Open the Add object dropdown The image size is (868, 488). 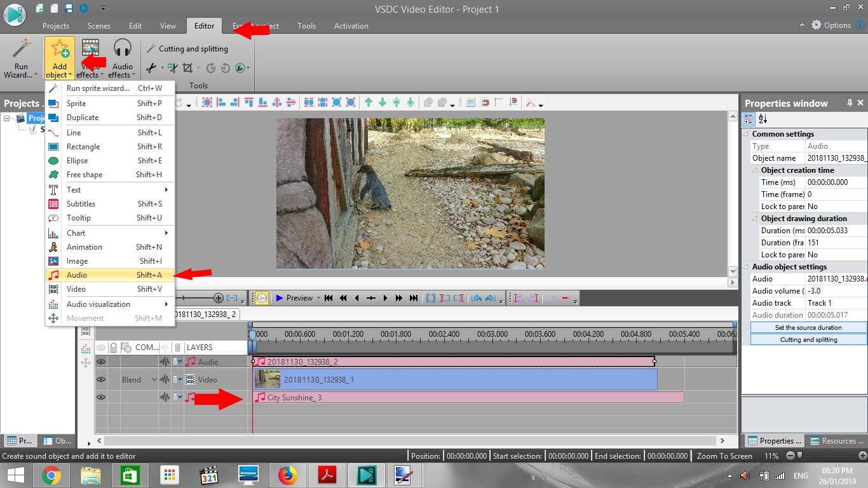(60, 58)
